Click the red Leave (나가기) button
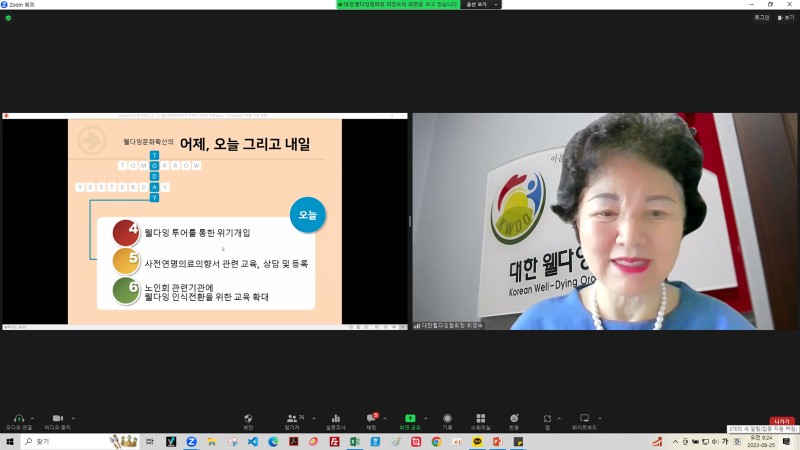800x450 pixels. pyautogui.click(x=782, y=421)
